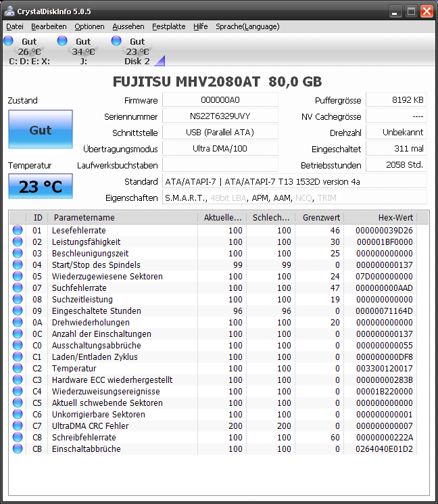
Task: Click the Eingeschaltet value 311 mal
Action: [396, 149]
